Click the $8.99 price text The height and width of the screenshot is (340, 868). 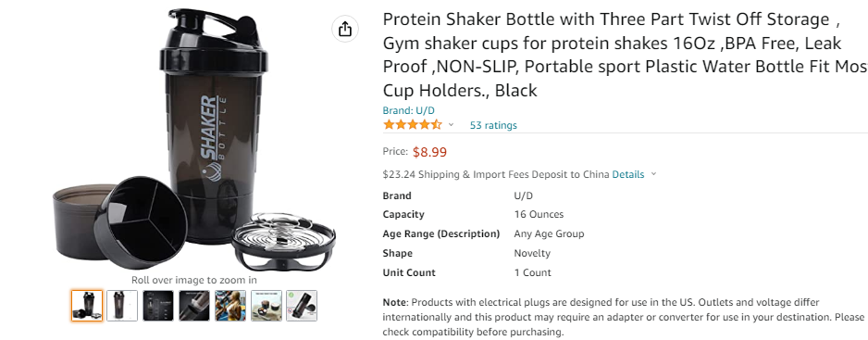point(429,152)
